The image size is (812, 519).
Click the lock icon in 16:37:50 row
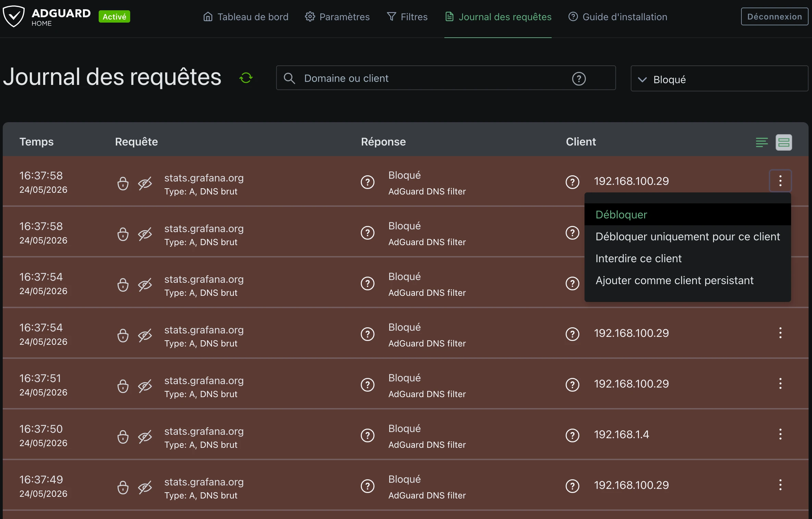[123, 437]
